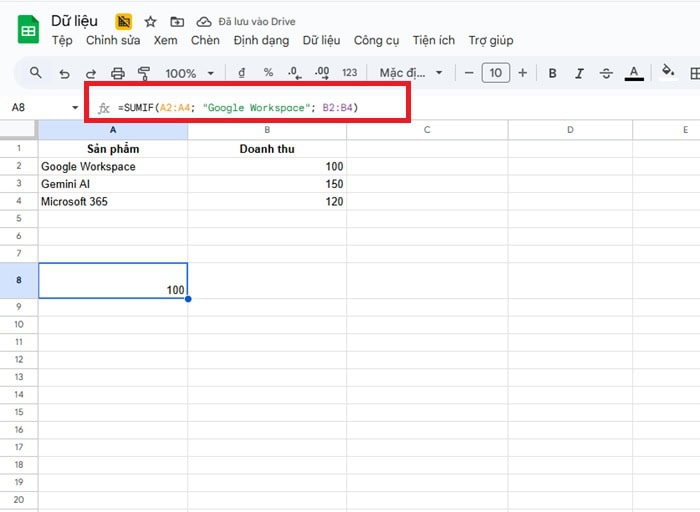The width and height of the screenshot is (700, 512).
Task: Select the Google Workspace cell
Action: pyautogui.click(x=113, y=167)
